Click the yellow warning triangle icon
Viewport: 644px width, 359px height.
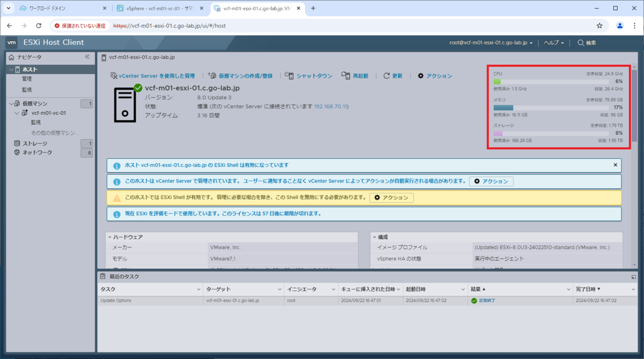(116, 198)
